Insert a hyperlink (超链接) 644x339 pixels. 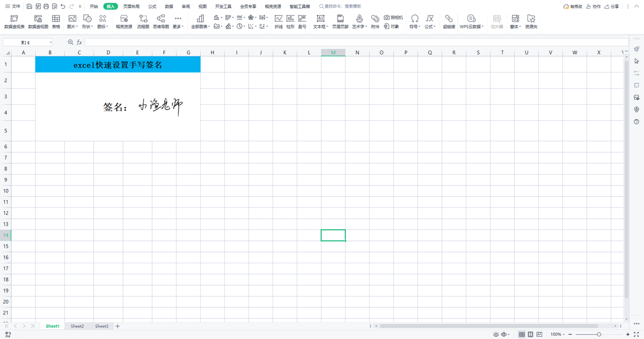449,21
